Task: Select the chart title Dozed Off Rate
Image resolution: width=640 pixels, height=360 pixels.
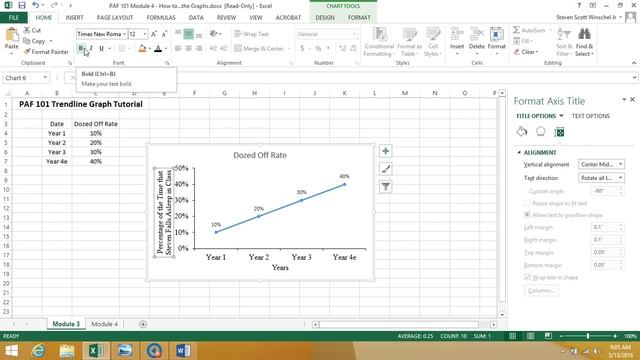Action: coord(260,155)
